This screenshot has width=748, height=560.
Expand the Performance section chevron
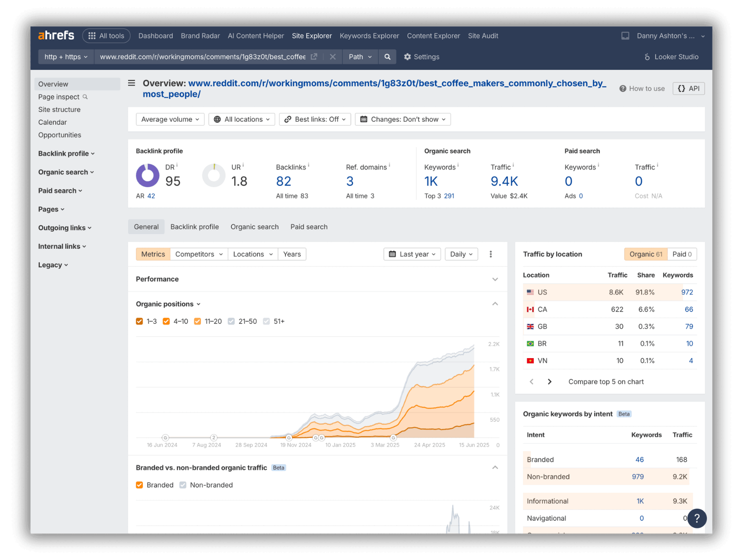[495, 279]
